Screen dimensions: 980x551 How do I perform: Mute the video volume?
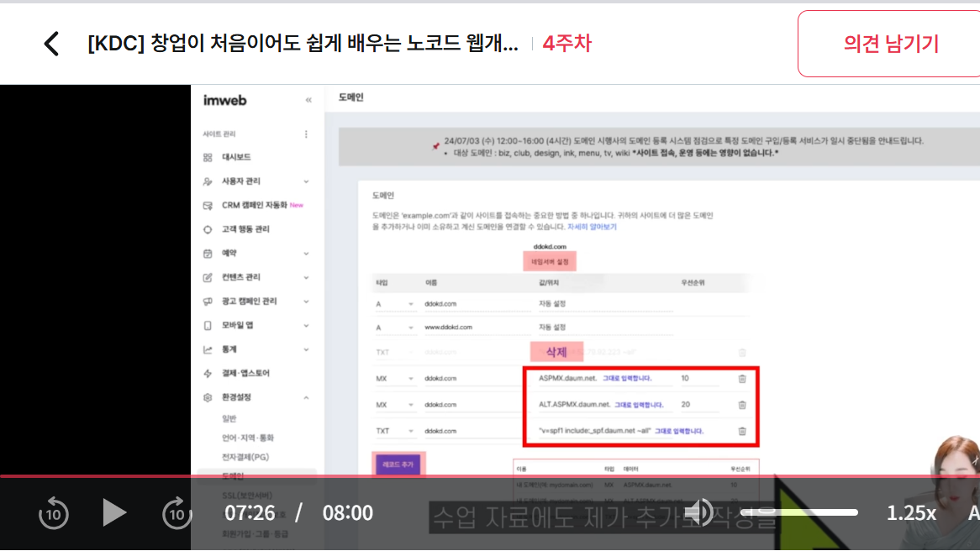click(700, 513)
